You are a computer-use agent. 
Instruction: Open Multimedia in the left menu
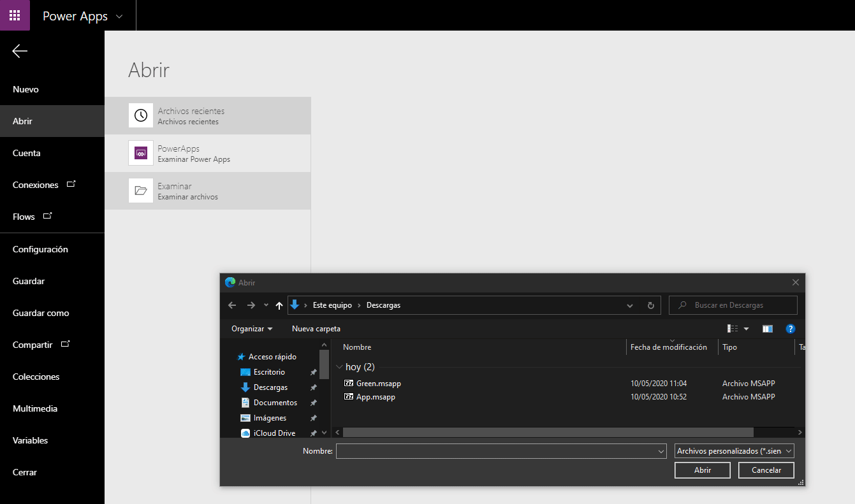pyautogui.click(x=35, y=408)
